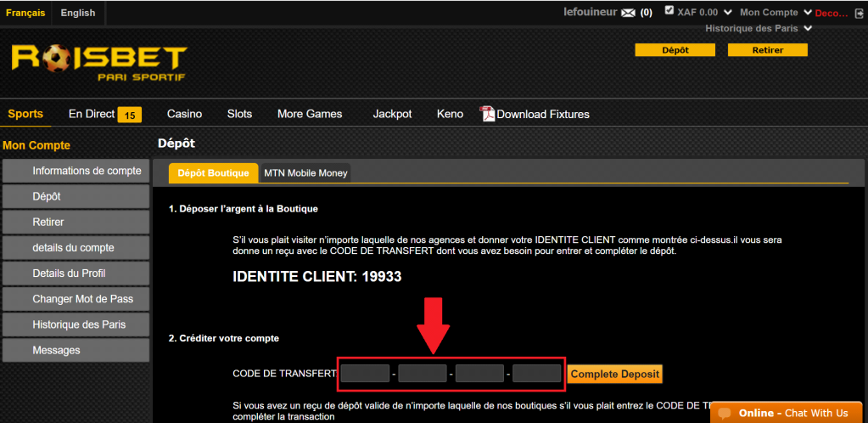The height and width of the screenshot is (423, 868).
Task: Switch language to English
Action: [x=78, y=13]
